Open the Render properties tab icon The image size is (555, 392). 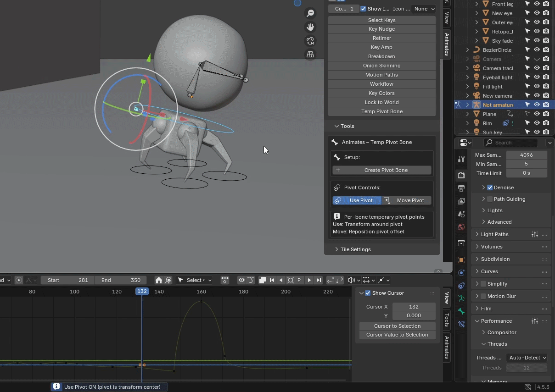tap(461, 175)
